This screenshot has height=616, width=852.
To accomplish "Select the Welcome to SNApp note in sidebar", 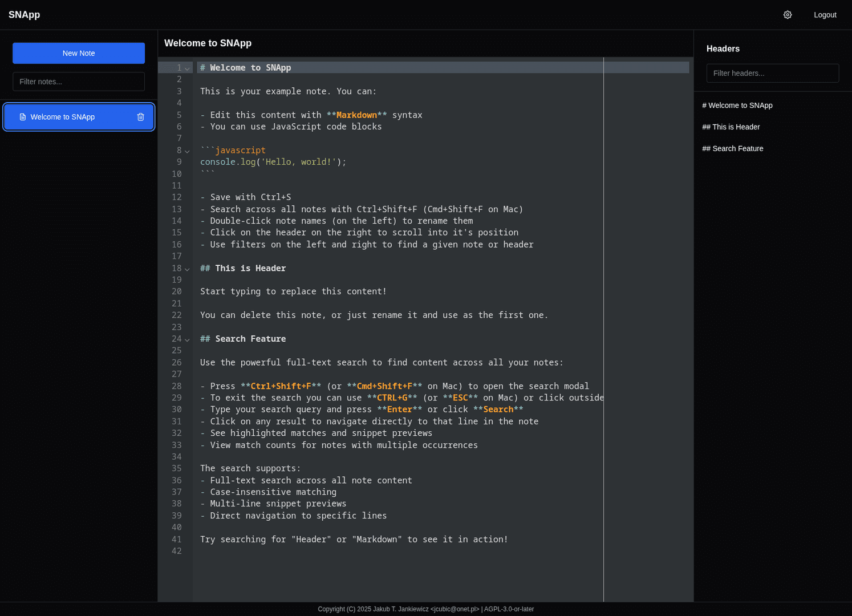I will point(63,116).
